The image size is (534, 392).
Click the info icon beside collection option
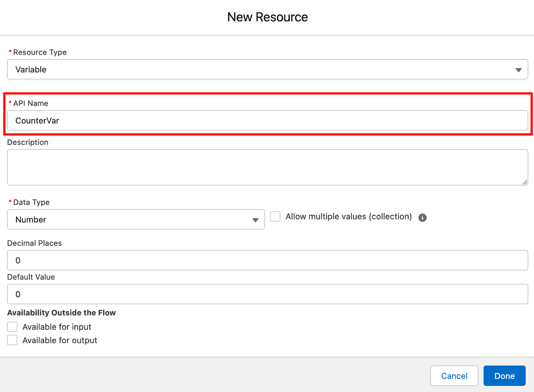[x=423, y=217]
